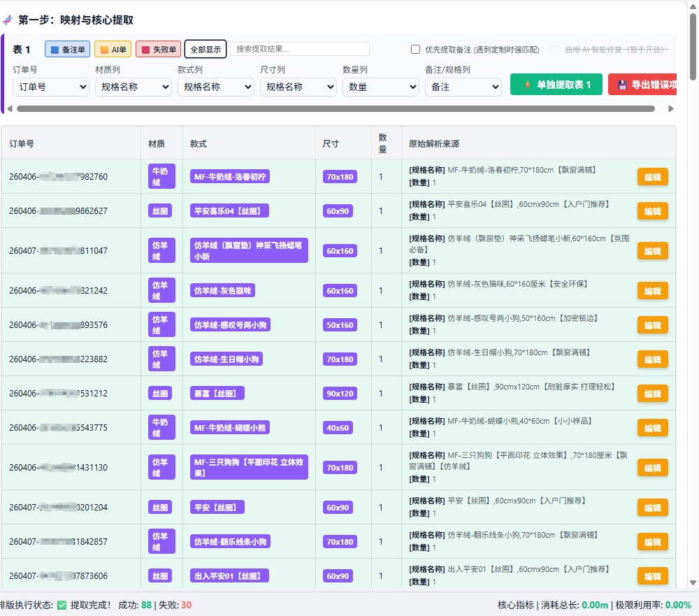Click order number ending 811047
This screenshot has height=616, width=699.
(x=59, y=251)
